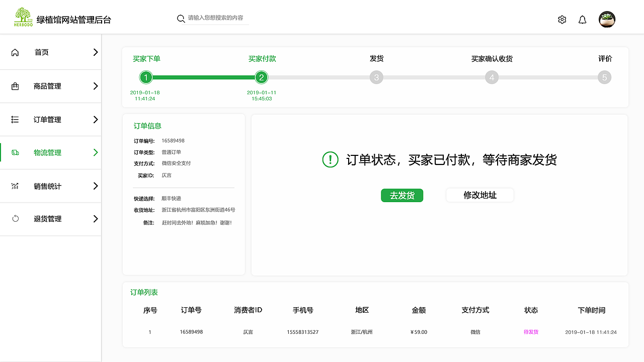Screen dimensions: 644x362
Task: Open settings via the gear icon
Action: point(562,19)
